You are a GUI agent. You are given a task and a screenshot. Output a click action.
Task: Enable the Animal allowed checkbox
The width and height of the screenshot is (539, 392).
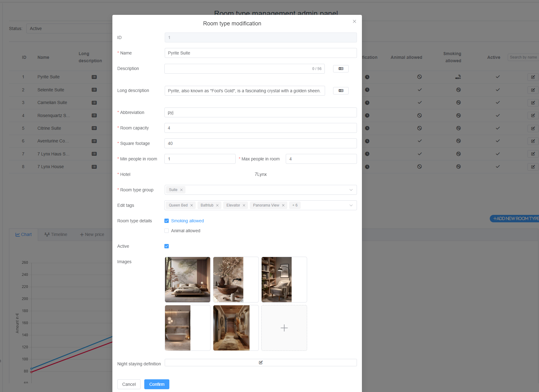pyautogui.click(x=167, y=231)
